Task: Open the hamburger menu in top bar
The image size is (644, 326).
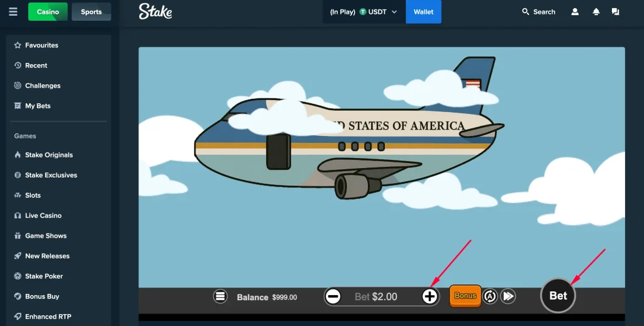Action: [13, 11]
